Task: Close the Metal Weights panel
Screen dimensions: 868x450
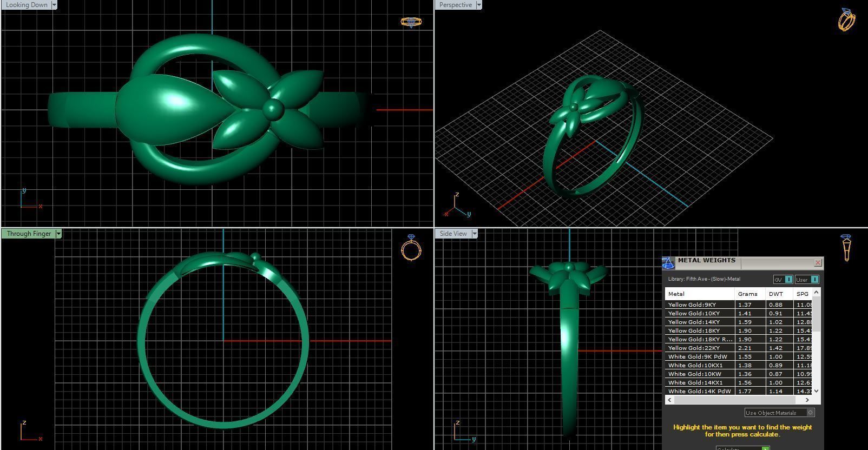Action: [x=818, y=262]
